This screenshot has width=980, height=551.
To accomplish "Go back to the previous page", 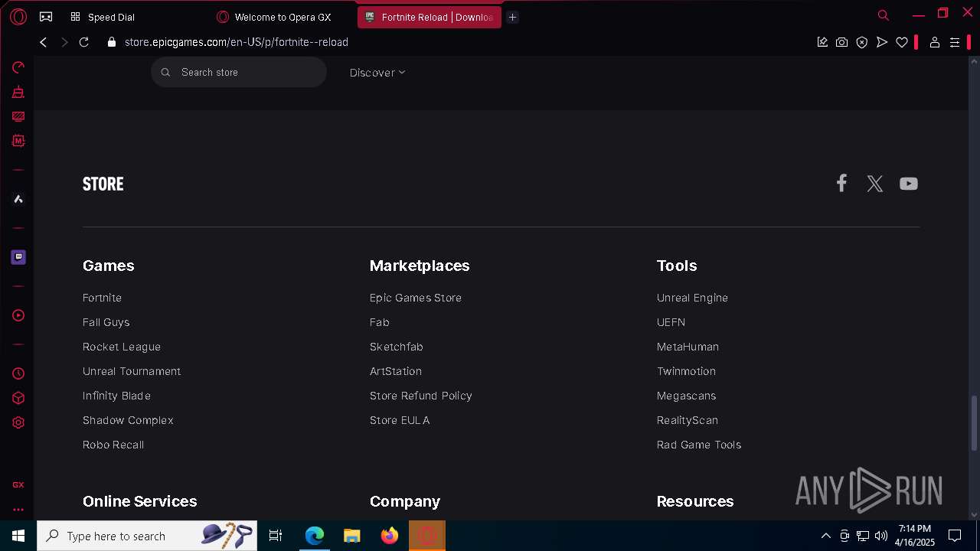I will coord(44,42).
